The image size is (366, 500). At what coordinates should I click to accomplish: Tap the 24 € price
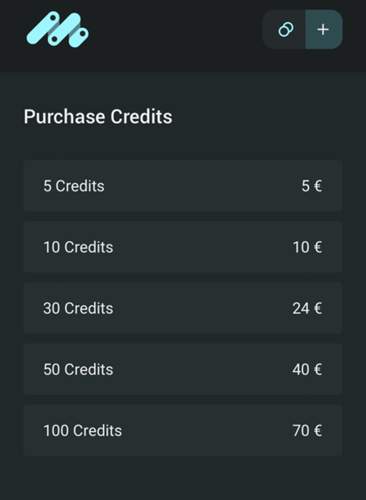pos(307,308)
